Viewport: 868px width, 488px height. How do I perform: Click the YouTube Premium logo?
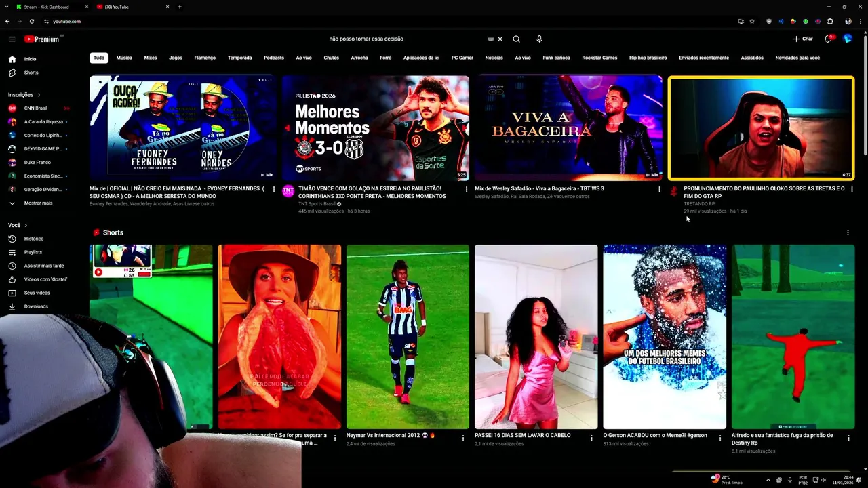[x=43, y=39]
